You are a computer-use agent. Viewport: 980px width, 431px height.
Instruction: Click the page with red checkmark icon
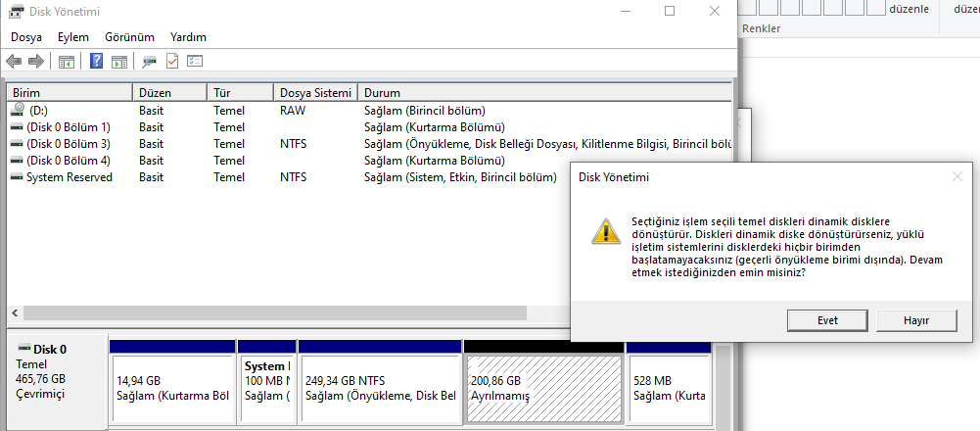click(x=172, y=61)
